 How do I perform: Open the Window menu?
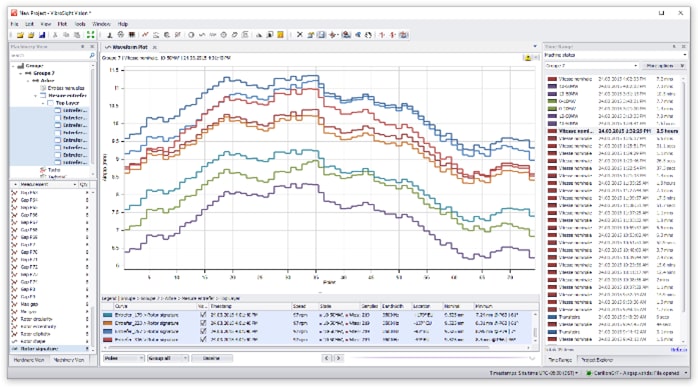[x=101, y=24]
